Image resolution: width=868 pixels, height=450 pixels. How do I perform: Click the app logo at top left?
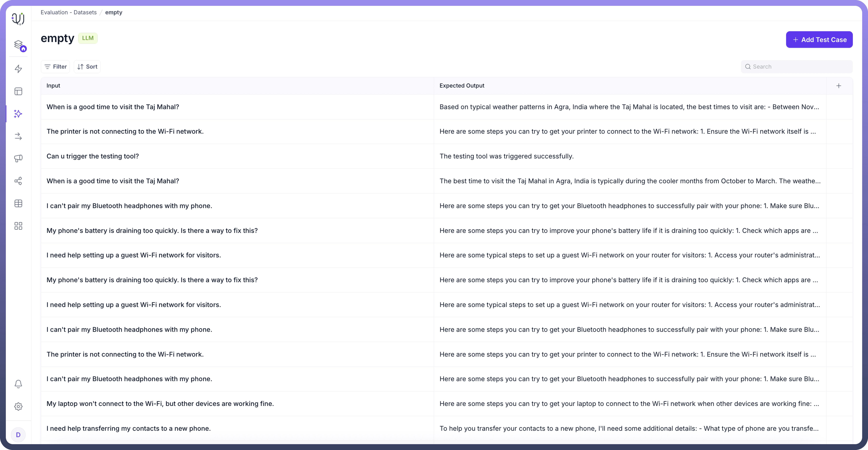[x=18, y=19]
